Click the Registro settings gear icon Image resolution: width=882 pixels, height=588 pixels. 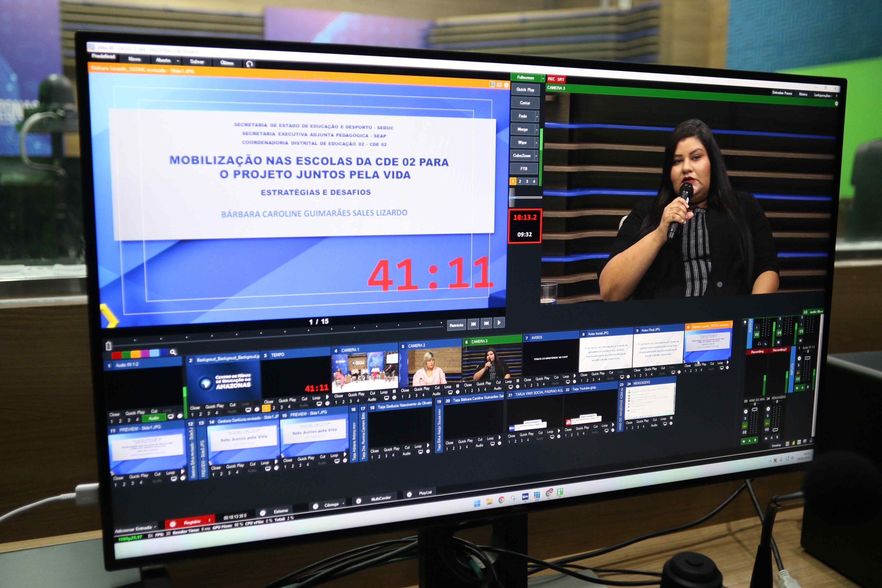coord(173,524)
